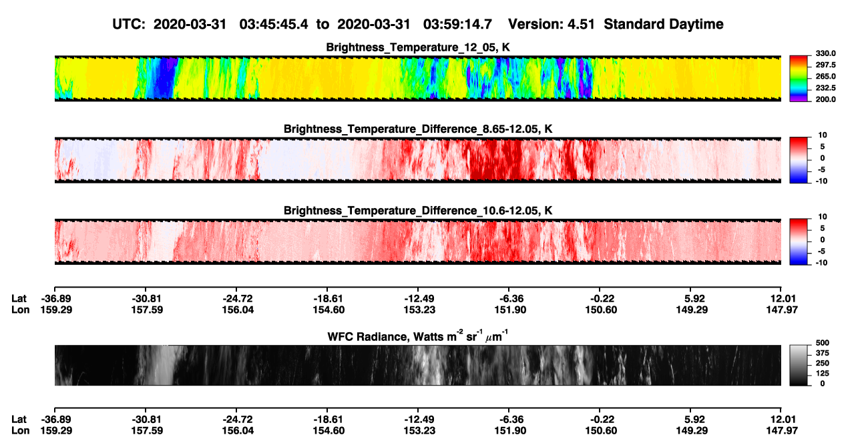This screenshot has width=868, height=445.
Task: Select the Brightness_Temperature_Difference_10.6-12.05 title
Action: click(418, 211)
